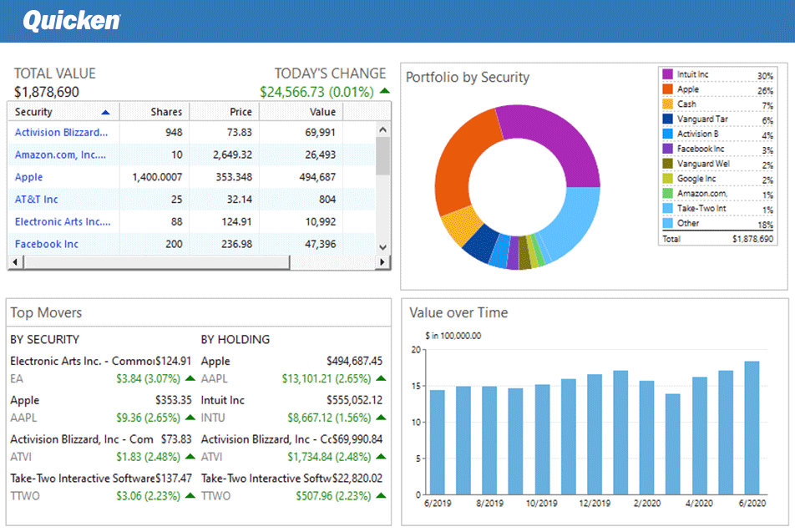This screenshot has height=532, width=795.
Task: Click the Vanguard Wel legend swatch
Action: [668, 164]
